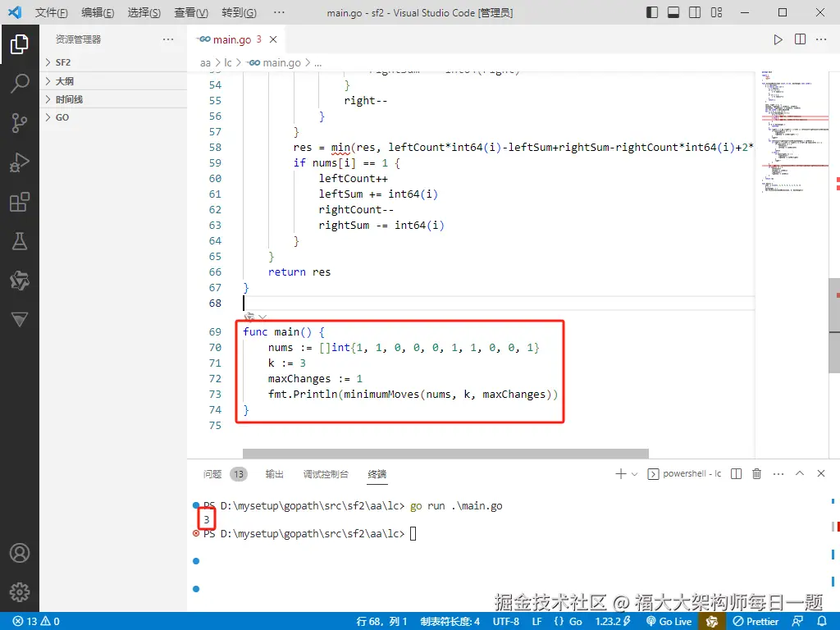Change indentation 制表符长度: 4

pyautogui.click(x=450, y=622)
